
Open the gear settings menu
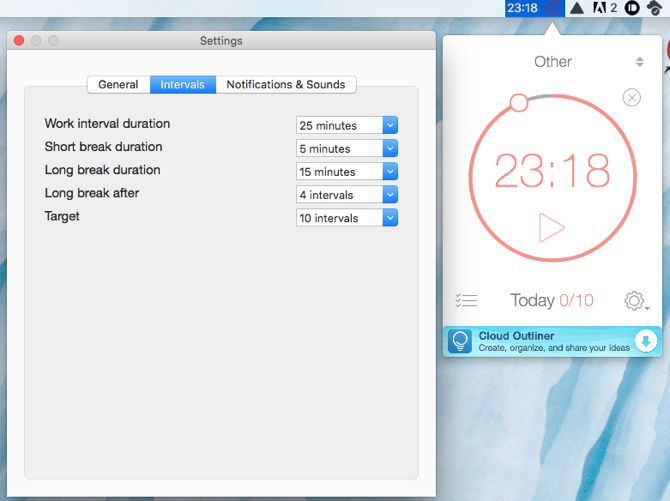click(635, 300)
